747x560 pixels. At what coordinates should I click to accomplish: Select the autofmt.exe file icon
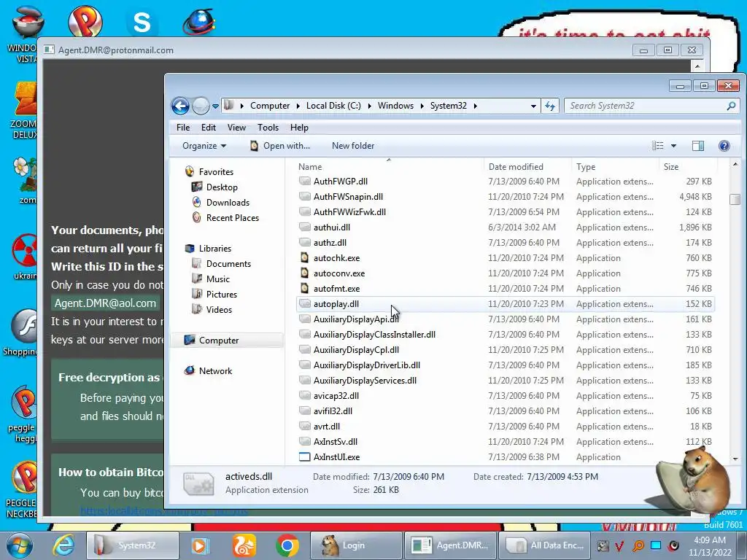304,289
